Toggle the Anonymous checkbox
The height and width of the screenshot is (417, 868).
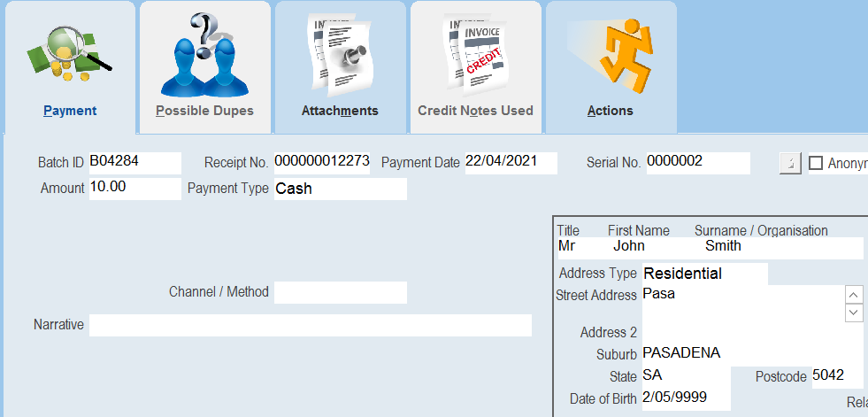[x=816, y=164]
